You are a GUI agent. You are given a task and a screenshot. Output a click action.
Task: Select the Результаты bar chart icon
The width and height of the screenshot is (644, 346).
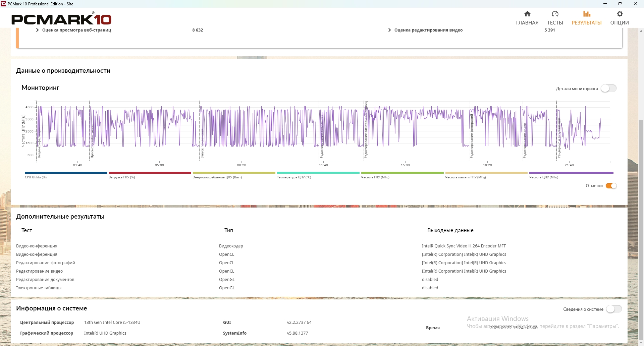coord(586,14)
